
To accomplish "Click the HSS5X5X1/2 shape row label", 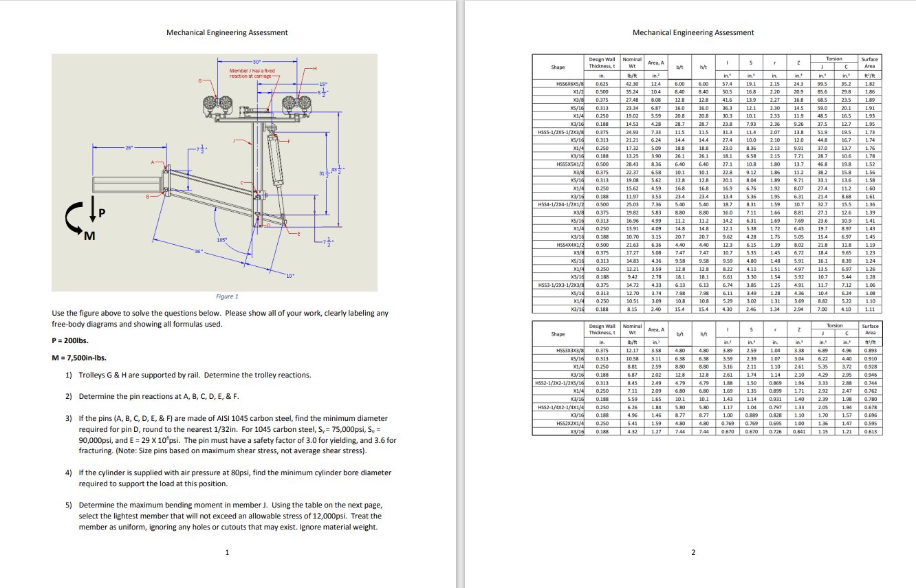I will (x=569, y=164).
